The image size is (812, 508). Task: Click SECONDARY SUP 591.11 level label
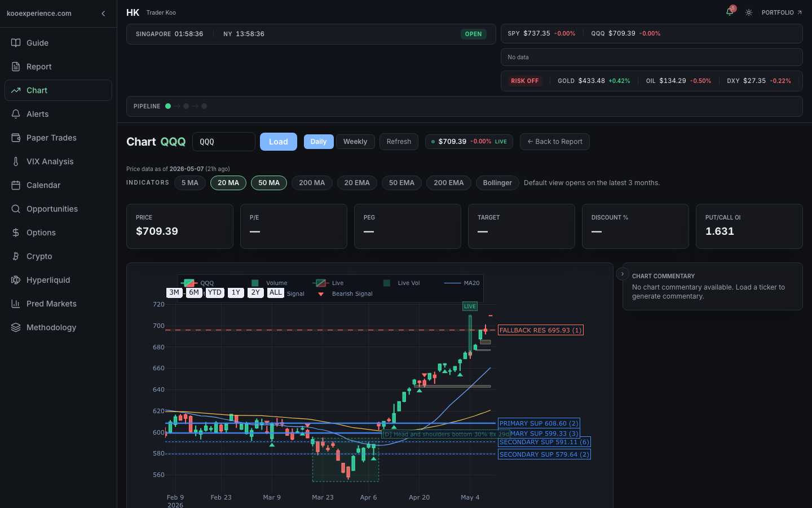[544, 442]
